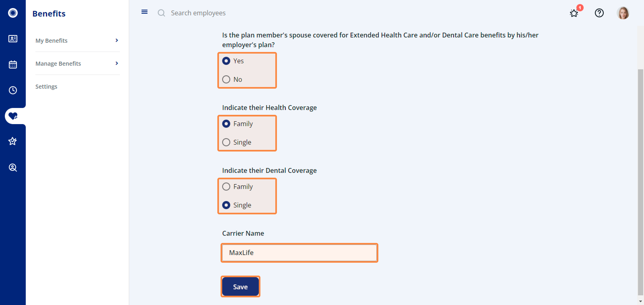Open the employee profile card sidebar icon

click(x=13, y=38)
